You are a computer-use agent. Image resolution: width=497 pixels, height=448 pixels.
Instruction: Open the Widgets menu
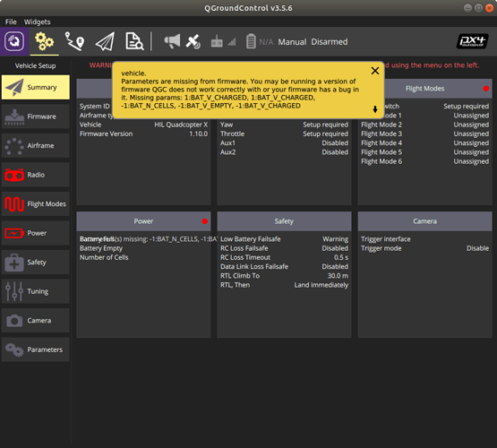(37, 22)
